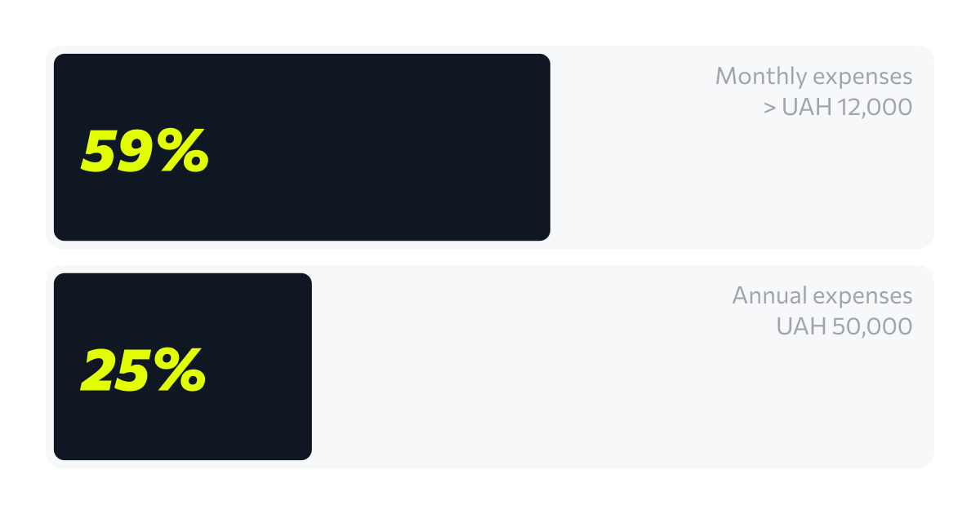This screenshot has height=514, width=980.
Task: Click the 59% percentage value
Action: point(145,152)
